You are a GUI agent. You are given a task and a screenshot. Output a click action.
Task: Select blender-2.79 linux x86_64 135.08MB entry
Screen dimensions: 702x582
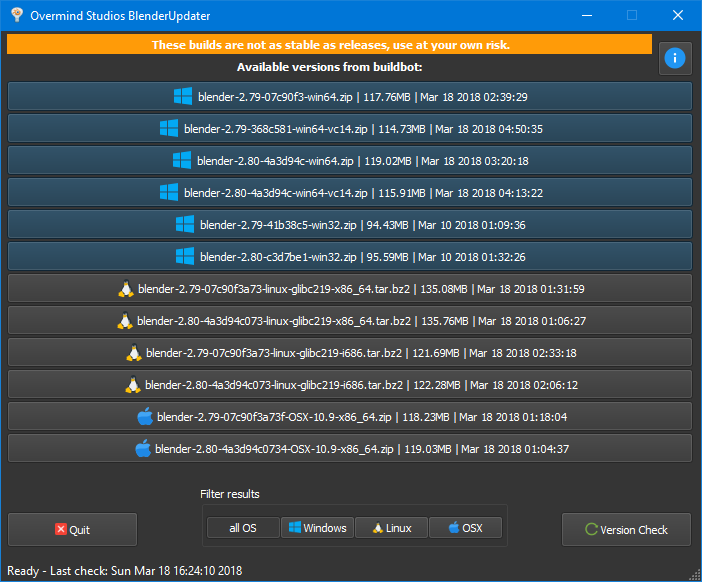point(350,289)
